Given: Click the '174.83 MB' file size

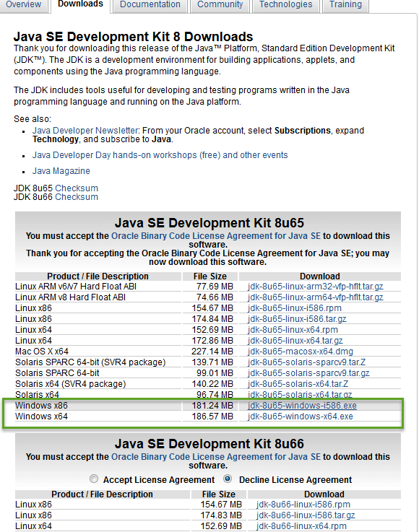Looking at the screenshot, I should [221, 515].
